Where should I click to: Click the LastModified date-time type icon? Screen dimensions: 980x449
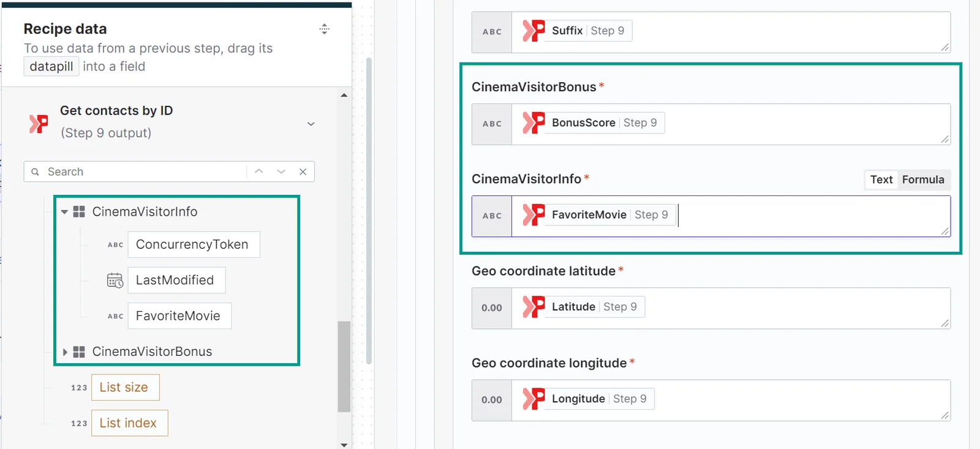click(x=115, y=281)
